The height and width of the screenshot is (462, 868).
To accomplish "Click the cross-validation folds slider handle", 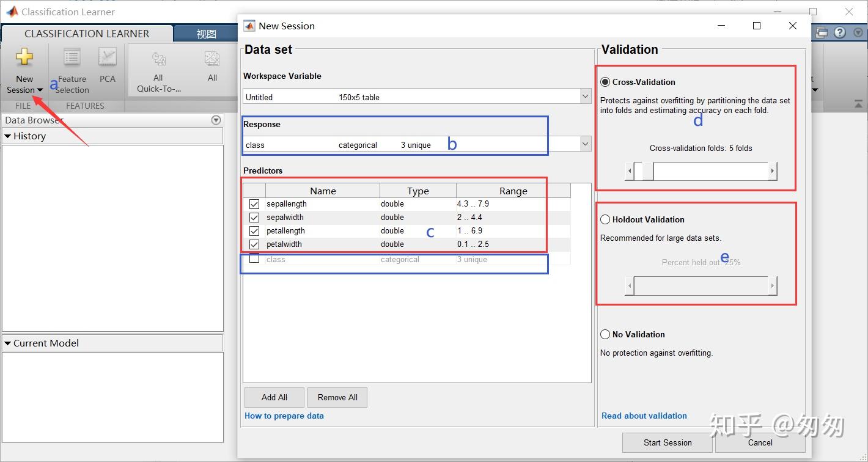I will click(x=644, y=171).
